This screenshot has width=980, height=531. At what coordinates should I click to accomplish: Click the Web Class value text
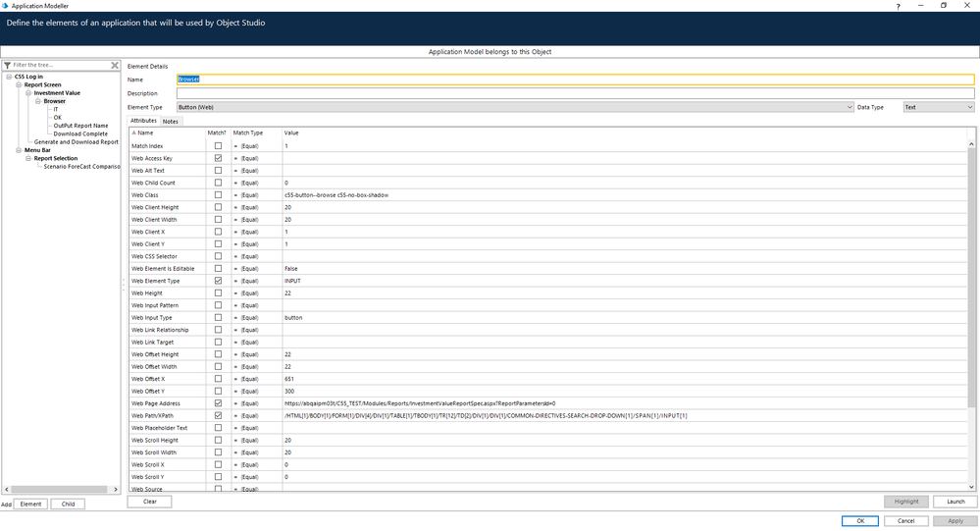(336, 195)
